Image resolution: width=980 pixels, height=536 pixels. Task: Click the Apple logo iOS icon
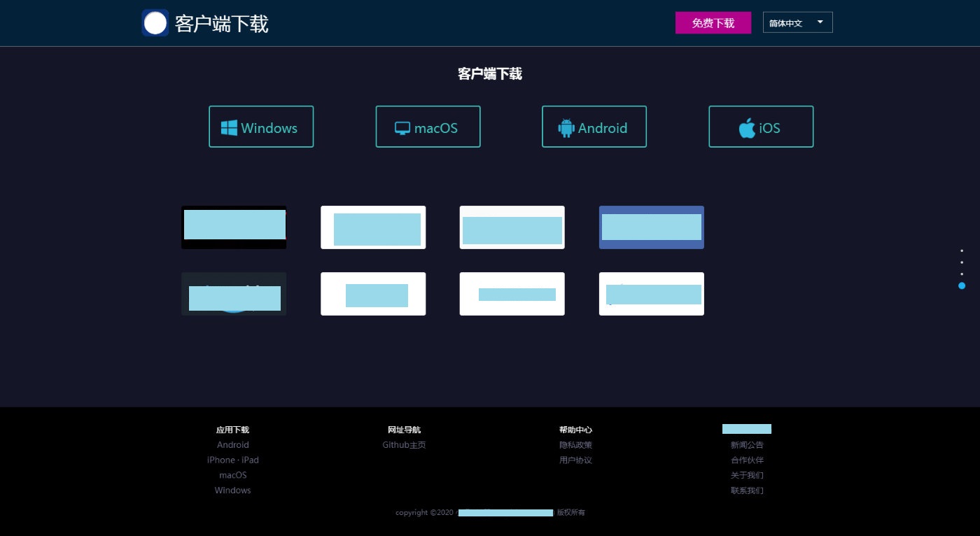747,128
